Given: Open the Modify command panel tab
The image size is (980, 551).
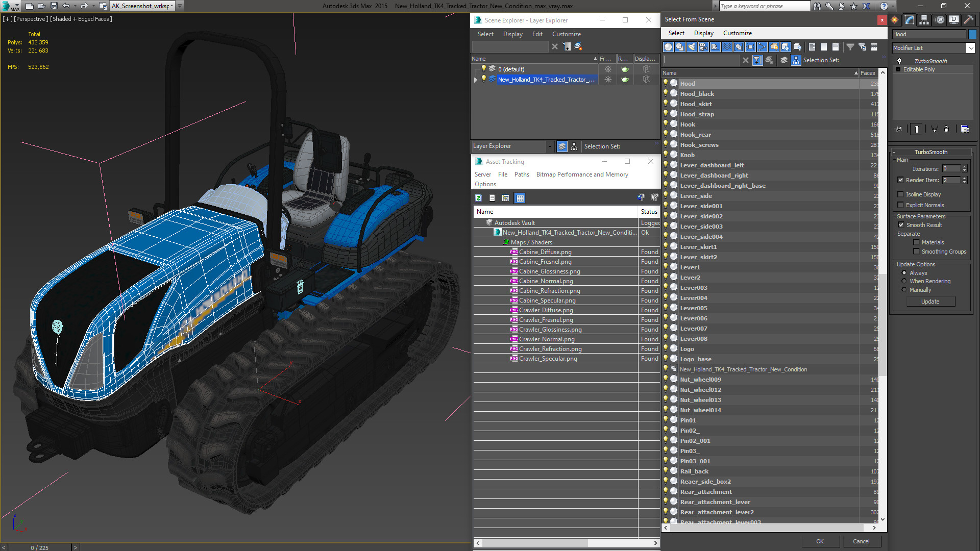Looking at the screenshot, I should pos(910,20).
